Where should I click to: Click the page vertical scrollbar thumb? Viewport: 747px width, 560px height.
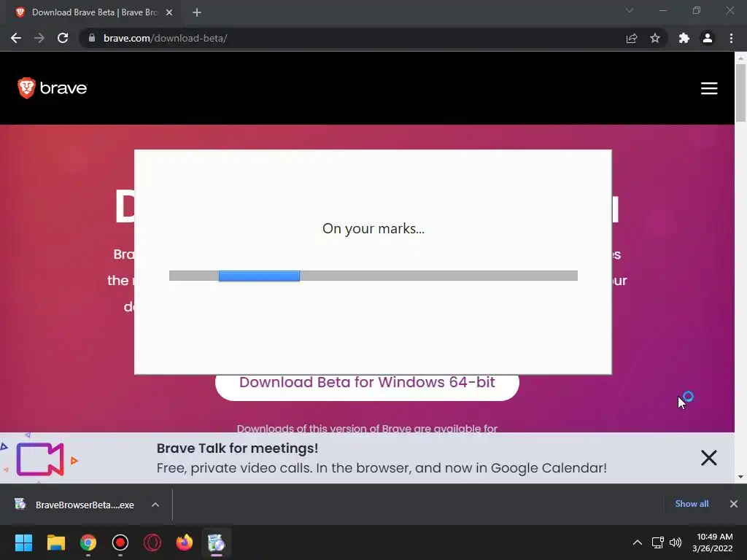click(x=740, y=92)
